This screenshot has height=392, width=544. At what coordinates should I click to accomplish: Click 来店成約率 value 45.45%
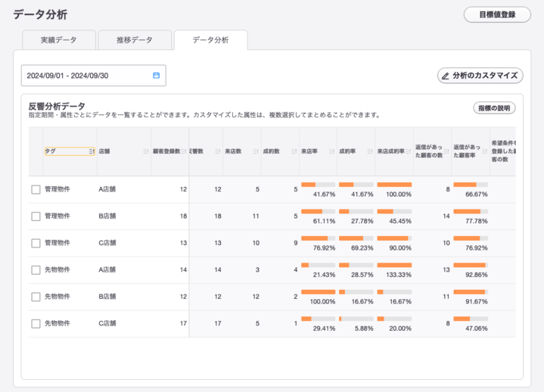[400, 221]
